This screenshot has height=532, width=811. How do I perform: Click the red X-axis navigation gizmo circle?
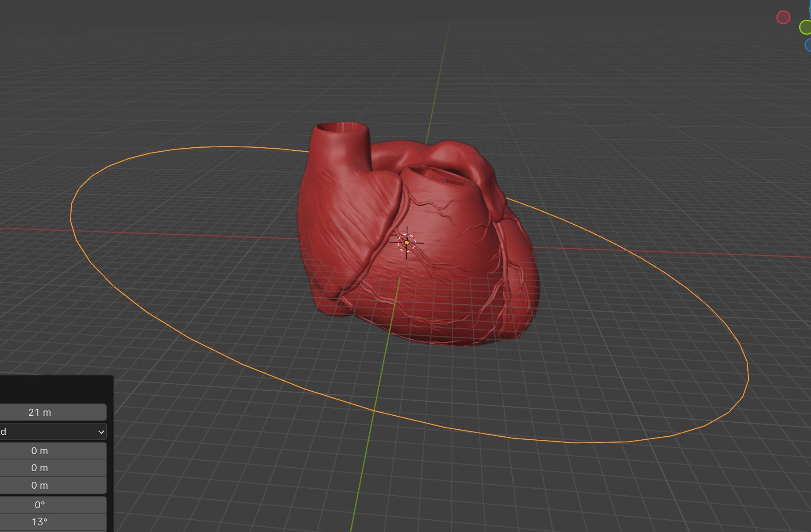coord(783,17)
